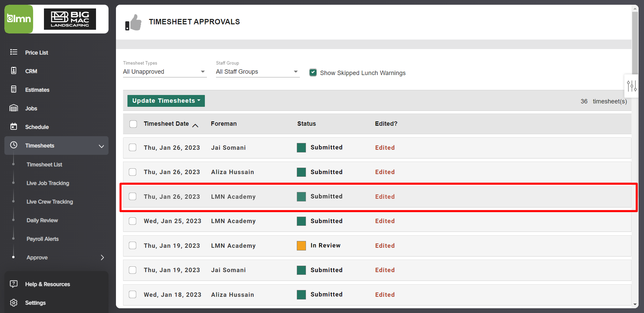Disable Show Skipped Lunch Warnings

click(313, 72)
